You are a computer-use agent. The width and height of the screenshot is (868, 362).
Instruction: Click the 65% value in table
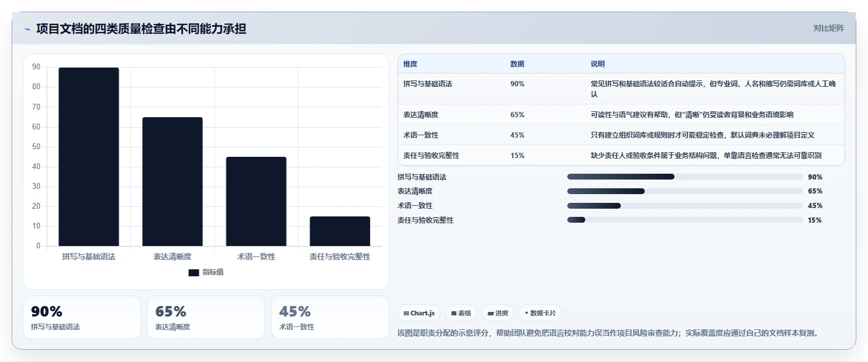coord(517,115)
